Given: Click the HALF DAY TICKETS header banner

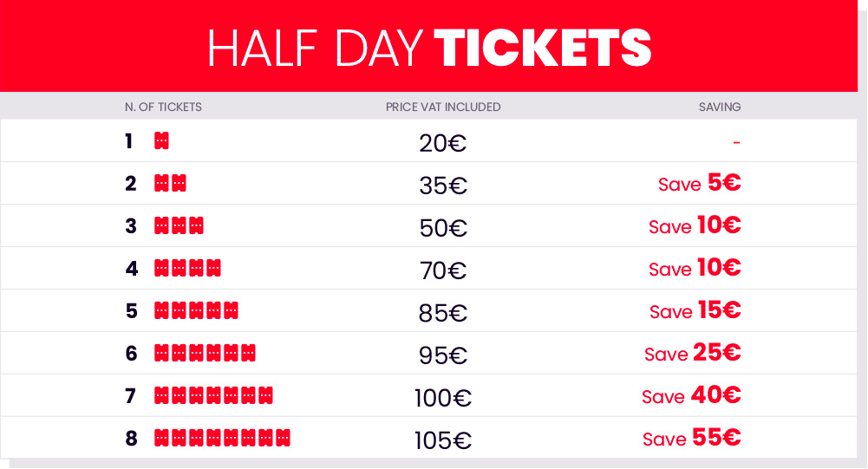Looking at the screenshot, I should pyautogui.click(x=428, y=46).
